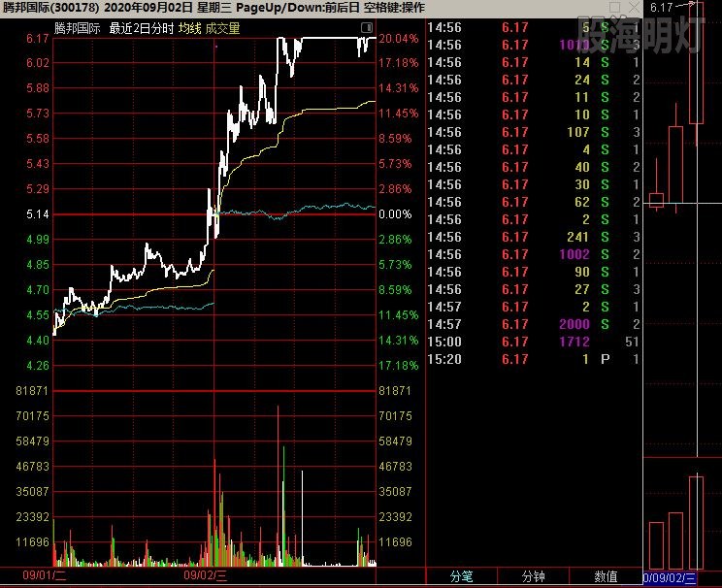Screen dimensions: 722x588
Task: Select the 14:56 trade row with 107
Action: coord(534,132)
